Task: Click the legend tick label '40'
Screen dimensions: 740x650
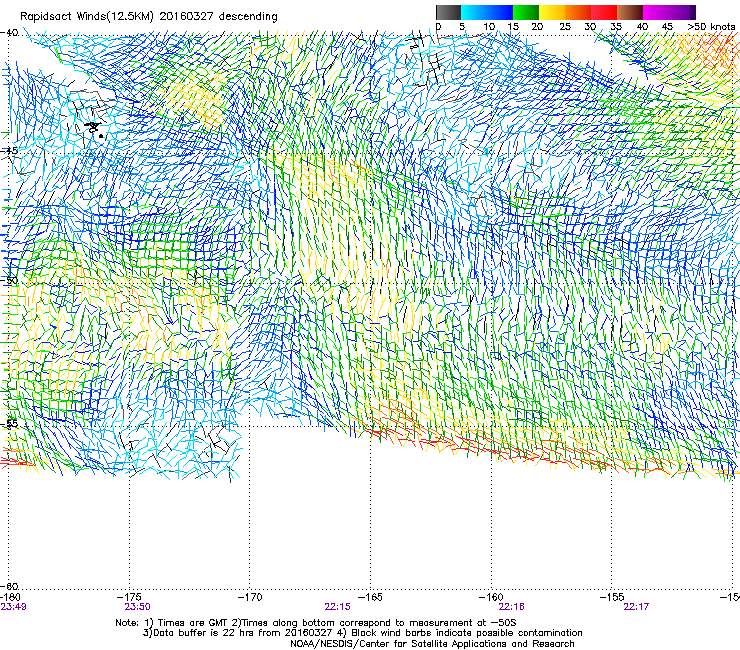Action: (642, 27)
